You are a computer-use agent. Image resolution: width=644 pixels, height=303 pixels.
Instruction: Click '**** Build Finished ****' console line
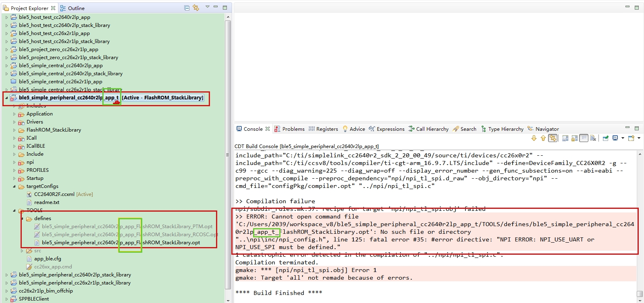click(x=278, y=293)
